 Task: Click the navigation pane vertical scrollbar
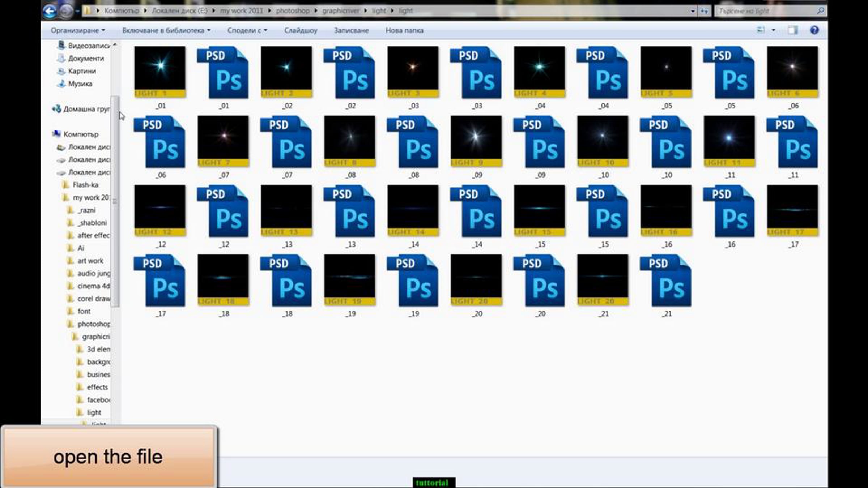click(x=115, y=201)
